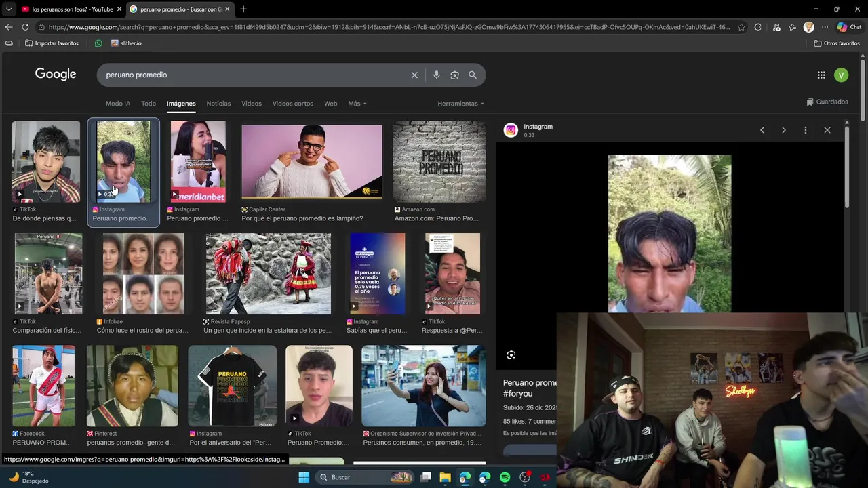Open a new browser tab with plus
Screen dimensions: 868x488
tap(243, 9)
